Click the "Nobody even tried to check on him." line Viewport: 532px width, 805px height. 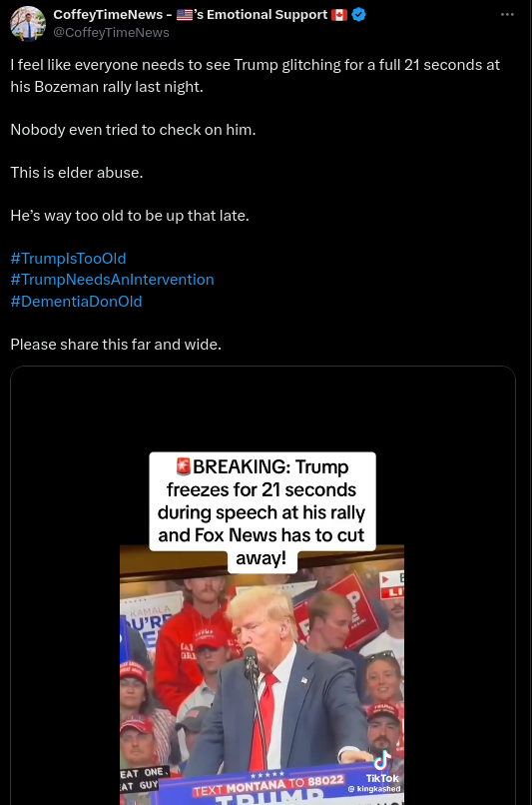click(x=133, y=130)
